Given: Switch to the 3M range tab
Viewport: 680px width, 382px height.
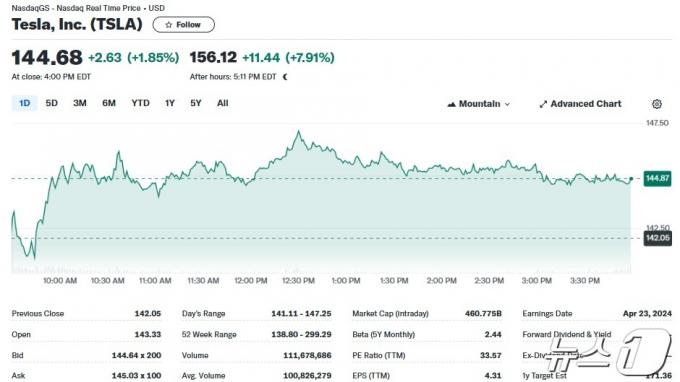Looking at the screenshot, I should tap(80, 103).
